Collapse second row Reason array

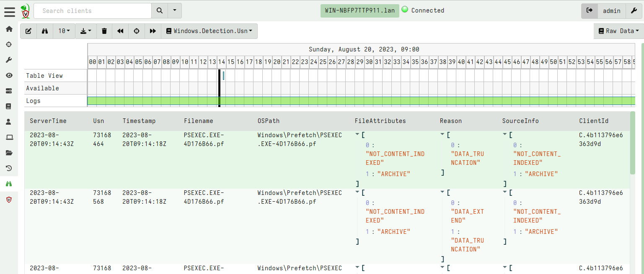(x=442, y=192)
